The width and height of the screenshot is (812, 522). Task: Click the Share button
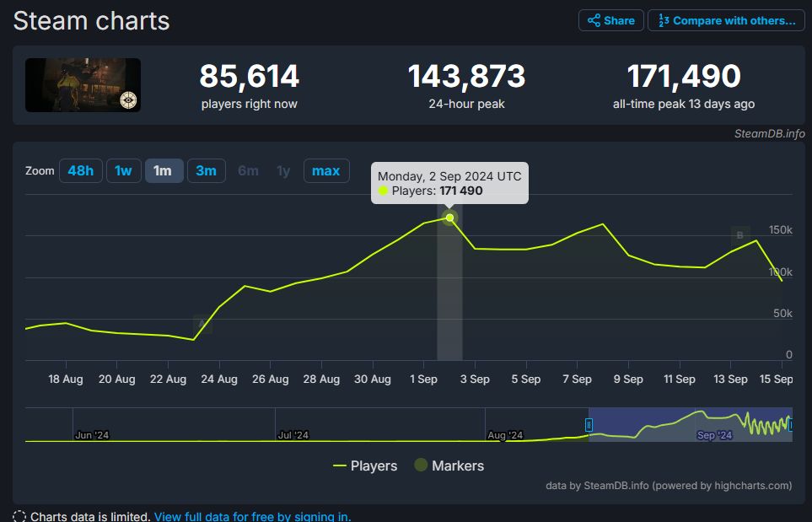tap(610, 21)
